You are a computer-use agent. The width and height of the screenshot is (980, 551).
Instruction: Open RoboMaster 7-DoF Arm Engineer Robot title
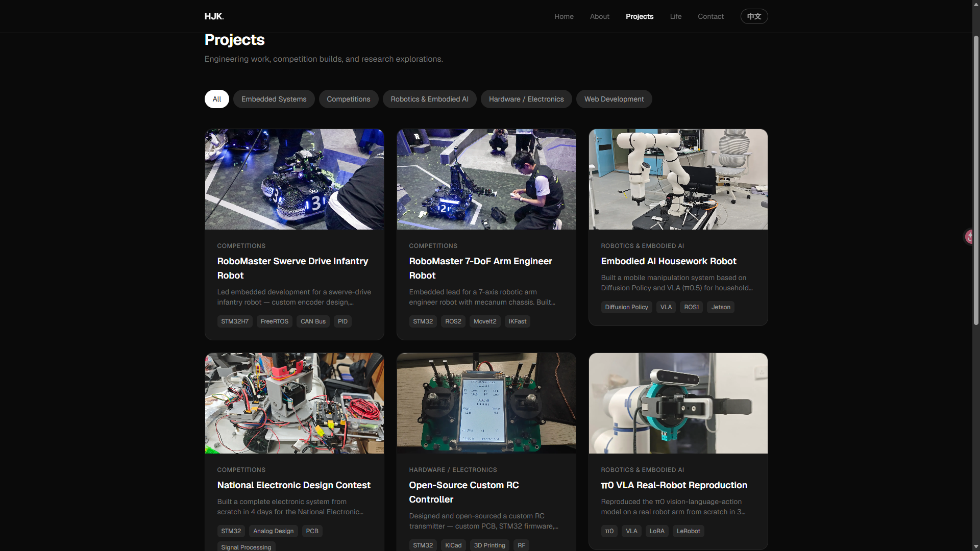480,268
